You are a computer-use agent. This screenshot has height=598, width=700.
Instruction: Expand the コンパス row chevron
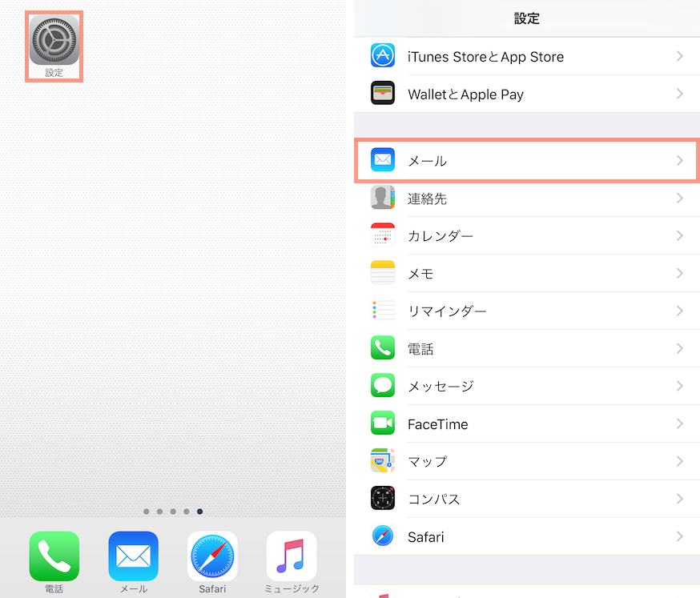679,499
